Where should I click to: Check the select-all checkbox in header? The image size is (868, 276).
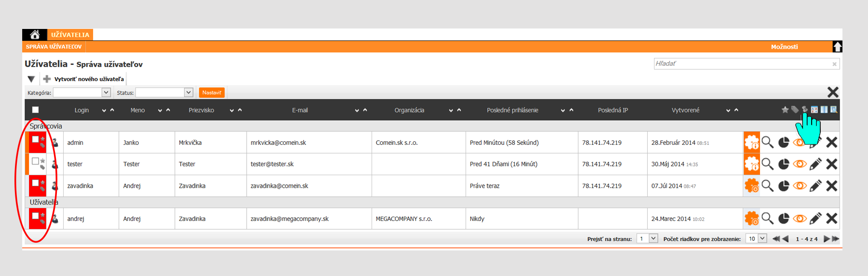[x=35, y=110]
